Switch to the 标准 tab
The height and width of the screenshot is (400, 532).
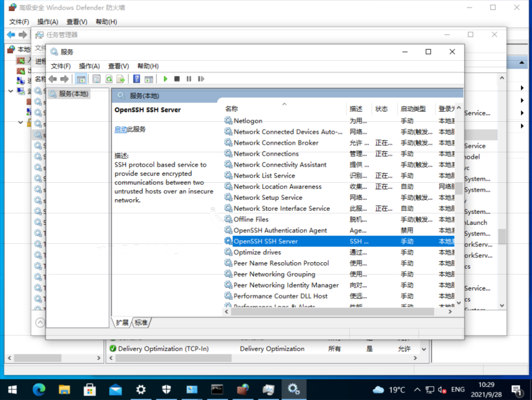click(x=141, y=322)
